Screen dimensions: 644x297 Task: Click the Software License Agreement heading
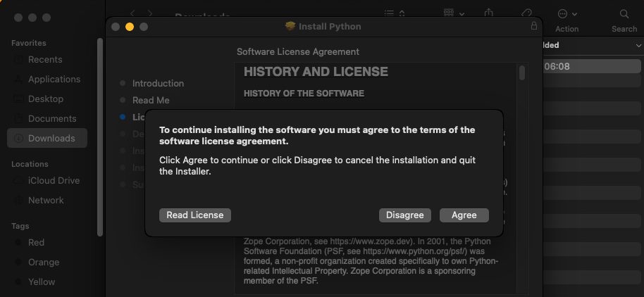[298, 51]
